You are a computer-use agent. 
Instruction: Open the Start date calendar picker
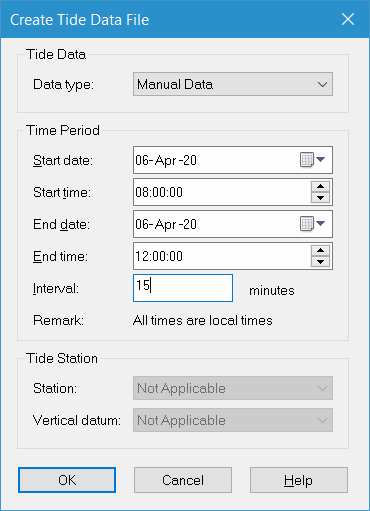(x=312, y=160)
